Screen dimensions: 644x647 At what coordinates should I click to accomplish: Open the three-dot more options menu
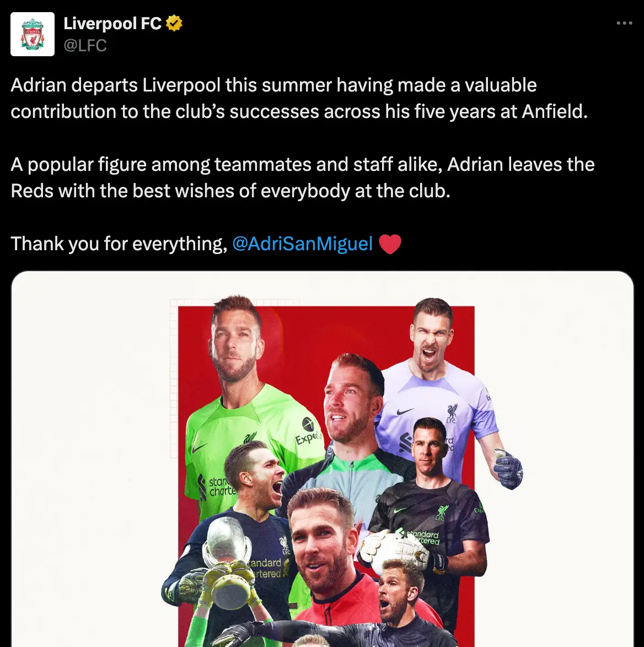pos(624,23)
